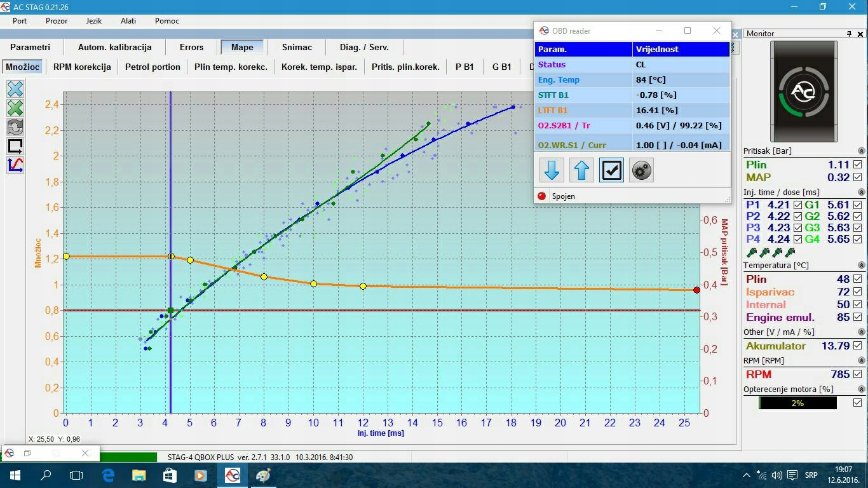The image size is (868, 488).
Task: Switch to the Autom. kalibracija tab
Action: click(114, 47)
